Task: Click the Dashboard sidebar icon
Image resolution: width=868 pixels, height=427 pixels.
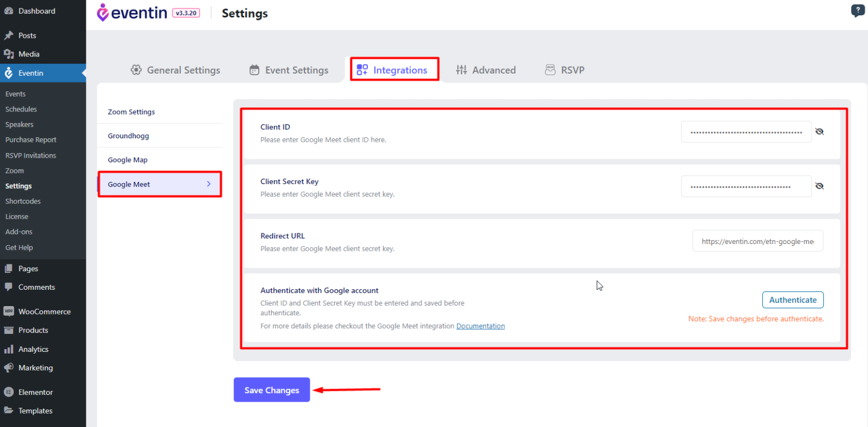Action: (8, 10)
